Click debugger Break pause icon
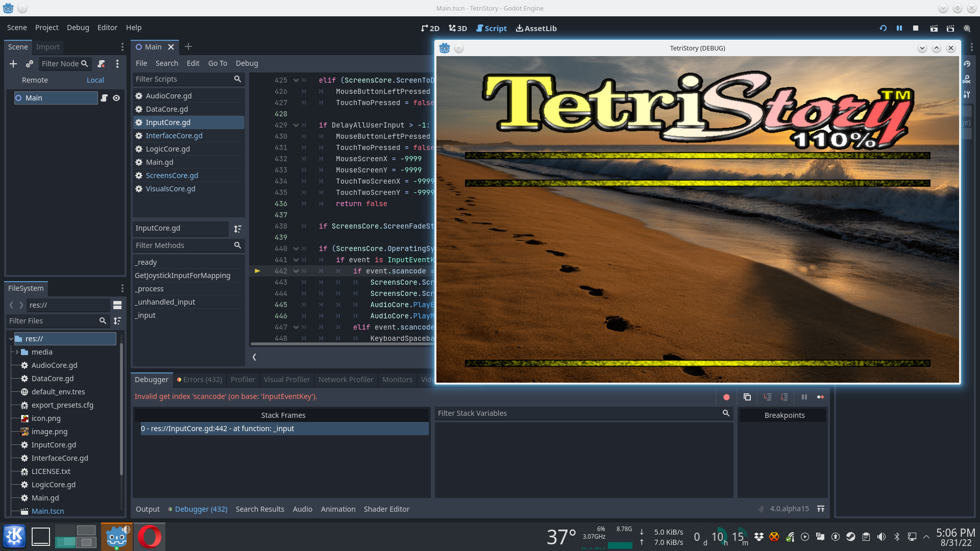Viewport: 980px width, 551px height. pos(804,397)
